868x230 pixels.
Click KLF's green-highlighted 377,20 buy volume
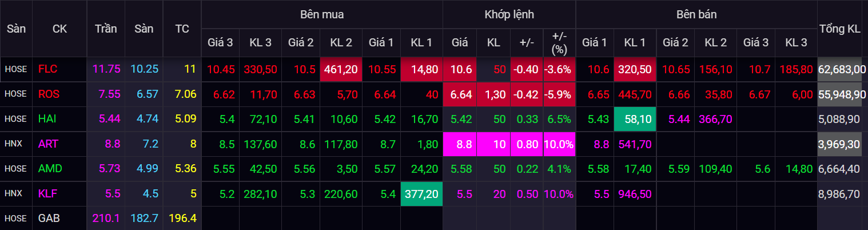tap(421, 194)
